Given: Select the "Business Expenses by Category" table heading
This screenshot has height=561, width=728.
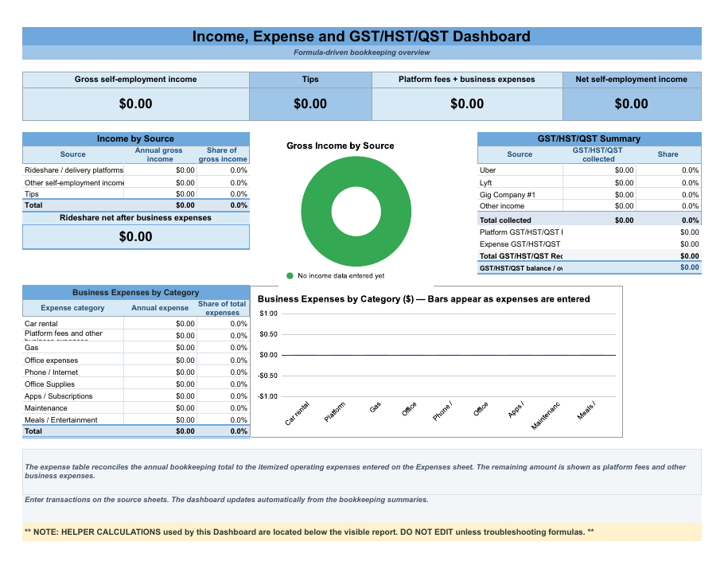Looking at the screenshot, I should [x=135, y=293].
